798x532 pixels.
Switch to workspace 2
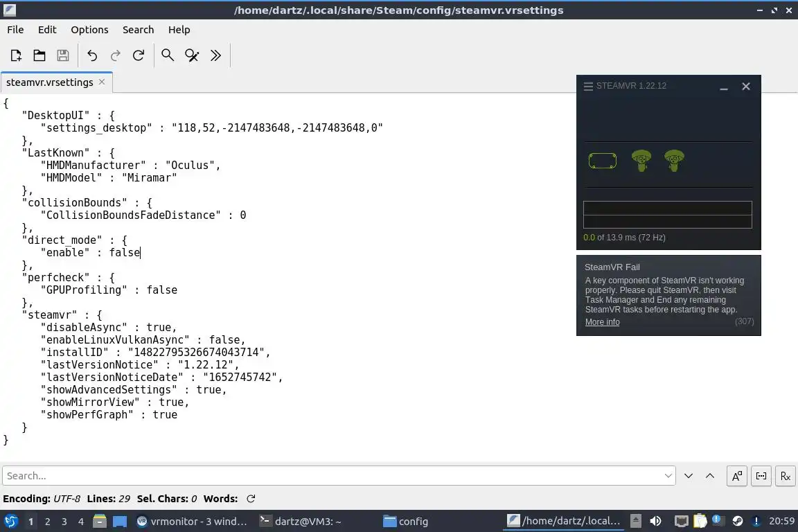click(47, 522)
